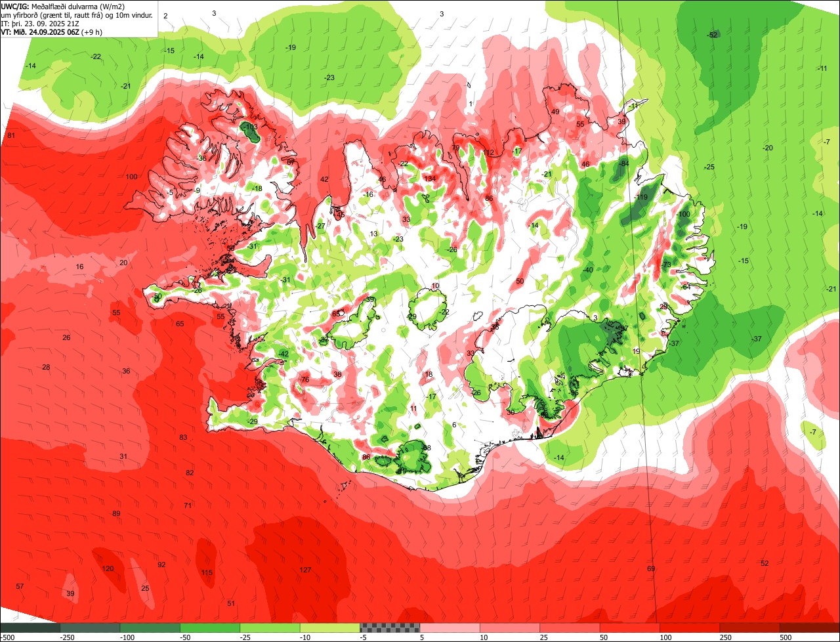Viewport: 840px width, 642px height.
Task: Click the map value '51' near the bottom
Action: tap(231, 603)
